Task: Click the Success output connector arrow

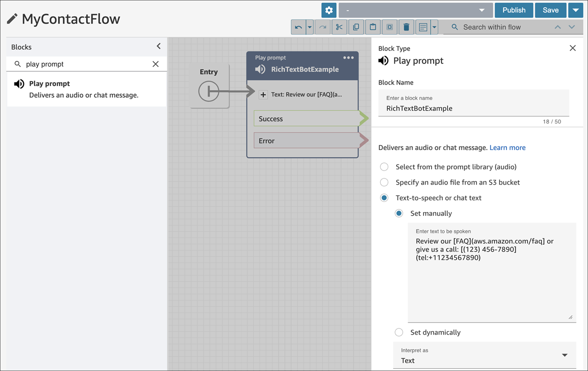Action: (364, 118)
